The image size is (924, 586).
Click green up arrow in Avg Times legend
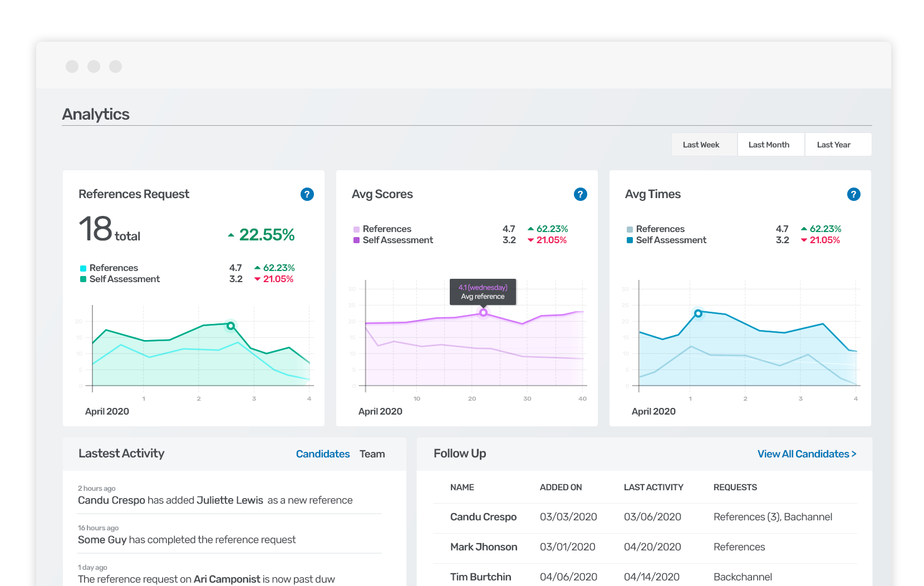(804, 229)
